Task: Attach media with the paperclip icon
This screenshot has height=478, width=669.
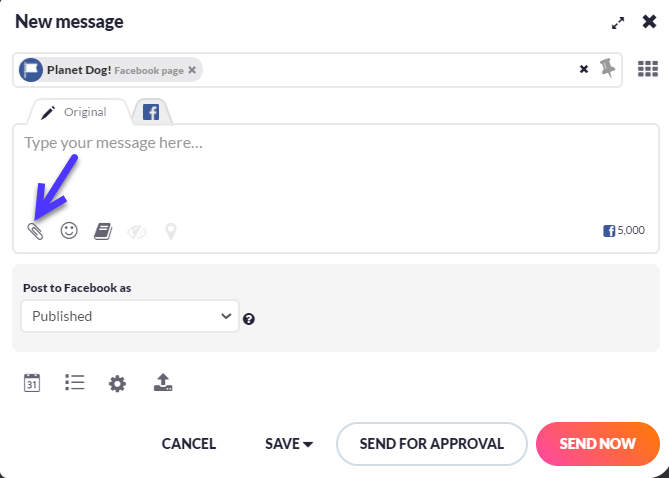Action: (35, 231)
